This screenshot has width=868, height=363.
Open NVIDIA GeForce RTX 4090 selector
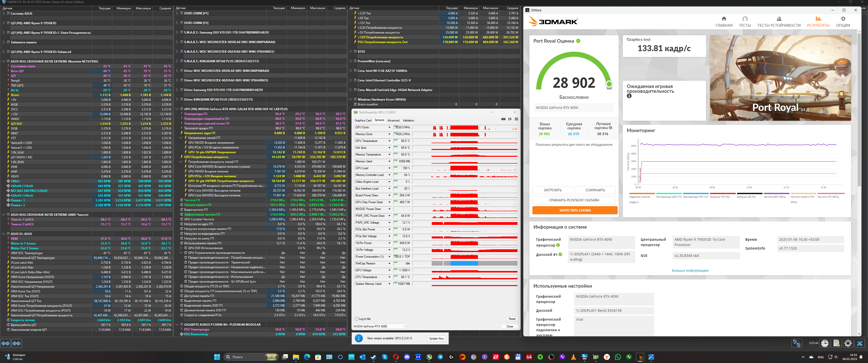380,326
